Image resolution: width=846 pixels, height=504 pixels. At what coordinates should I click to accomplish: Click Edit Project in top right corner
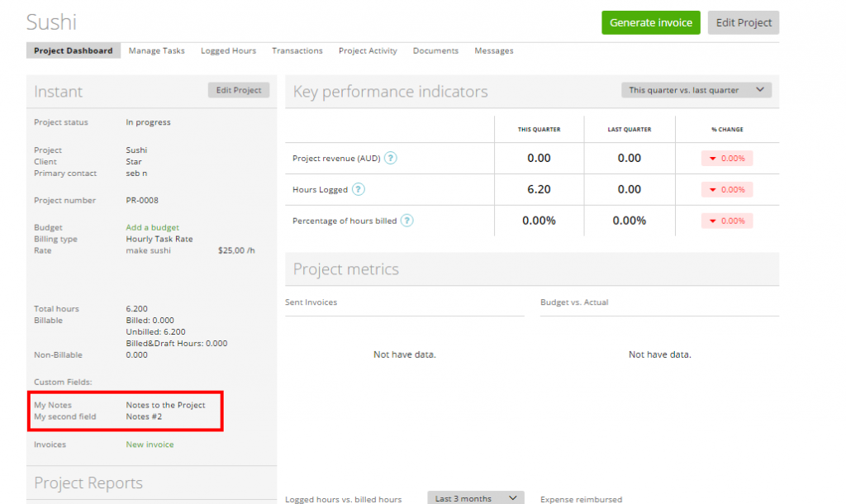(x=743, y=23)
